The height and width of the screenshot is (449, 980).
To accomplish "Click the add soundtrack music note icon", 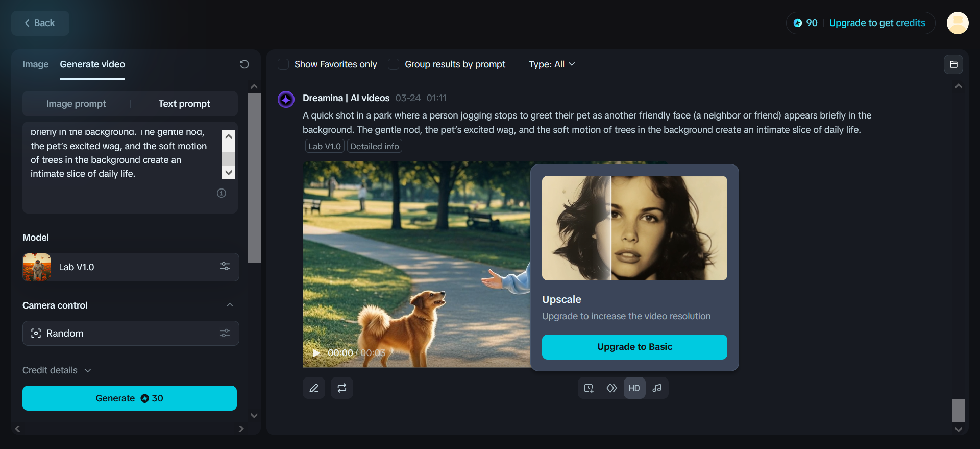I will pos(657,388).
